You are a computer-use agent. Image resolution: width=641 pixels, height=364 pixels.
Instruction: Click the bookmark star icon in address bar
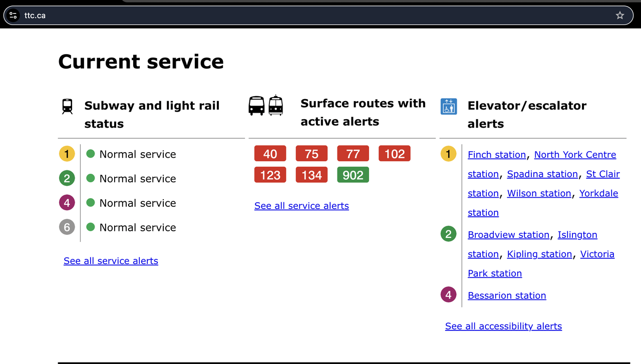tap(620, 15)
